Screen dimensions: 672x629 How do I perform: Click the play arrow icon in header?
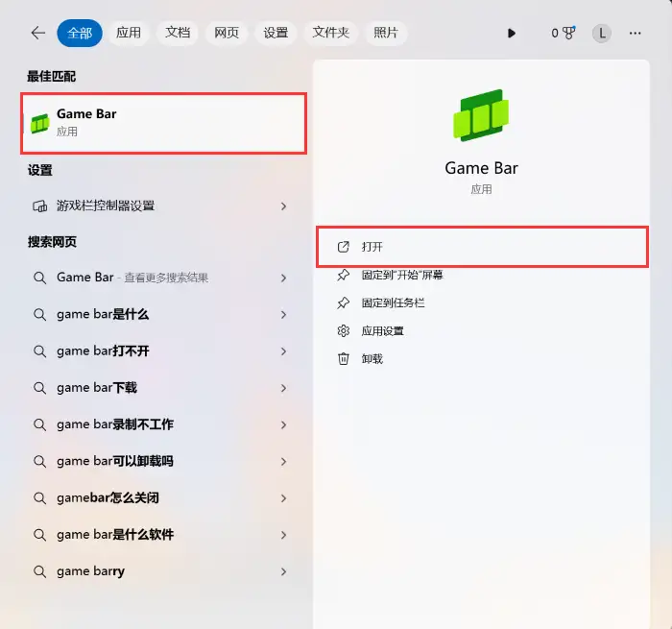512,33
